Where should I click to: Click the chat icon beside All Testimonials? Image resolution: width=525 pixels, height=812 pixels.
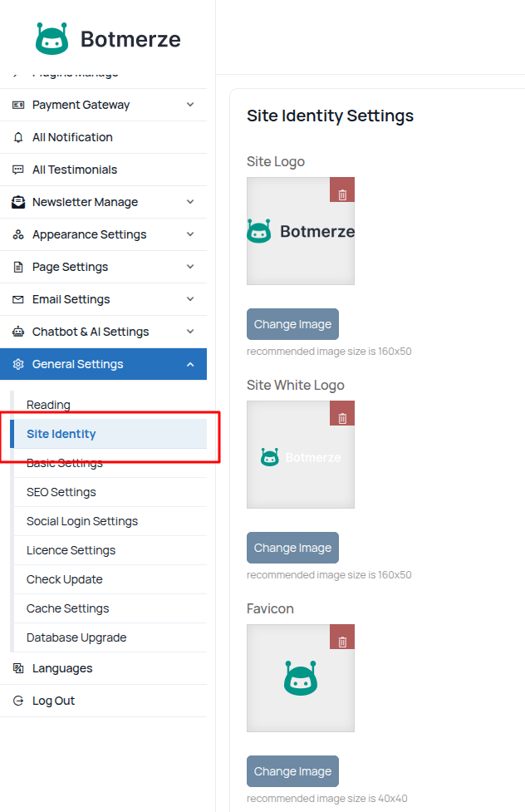point(18,170)
